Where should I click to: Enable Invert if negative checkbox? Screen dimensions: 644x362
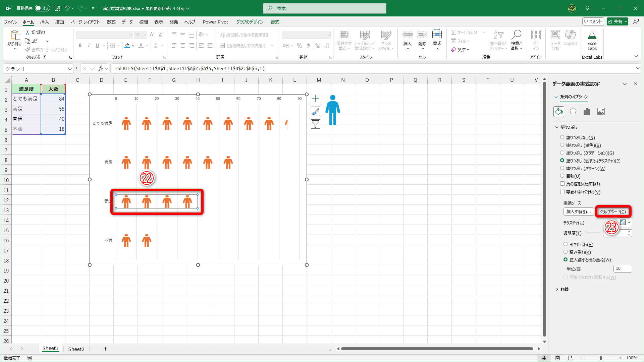click(x=562, y=184)
